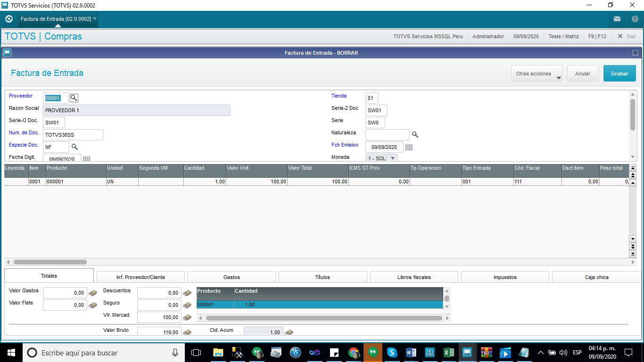Click the Windows search box in the taskbar
644x362 pixels.
104,353
